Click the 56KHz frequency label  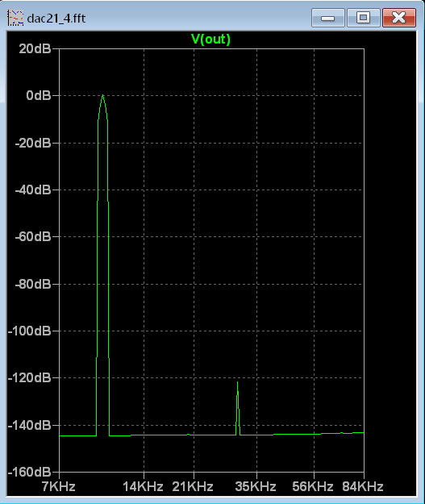click(x=313, y=486)
